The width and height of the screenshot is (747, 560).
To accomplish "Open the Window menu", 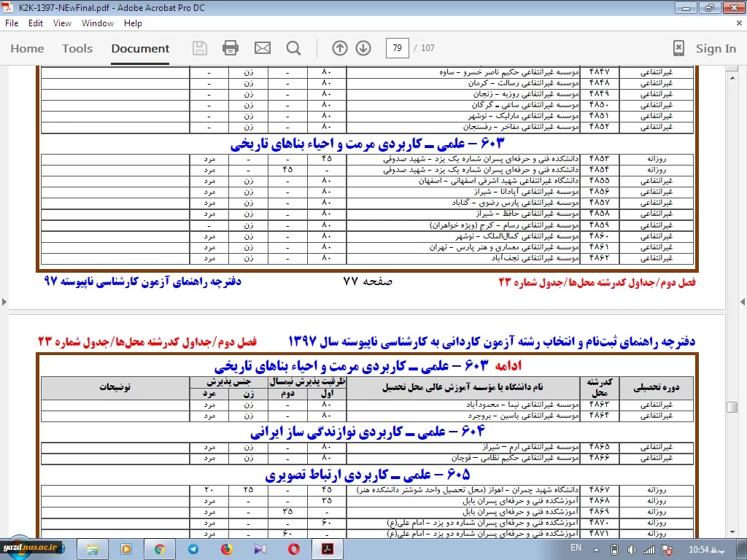I will [98, 23].
